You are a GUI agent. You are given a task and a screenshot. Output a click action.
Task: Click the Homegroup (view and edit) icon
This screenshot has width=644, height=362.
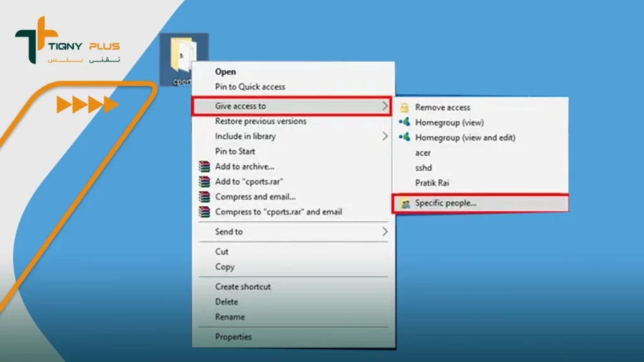pyautogui.click(x=404, y=137)
